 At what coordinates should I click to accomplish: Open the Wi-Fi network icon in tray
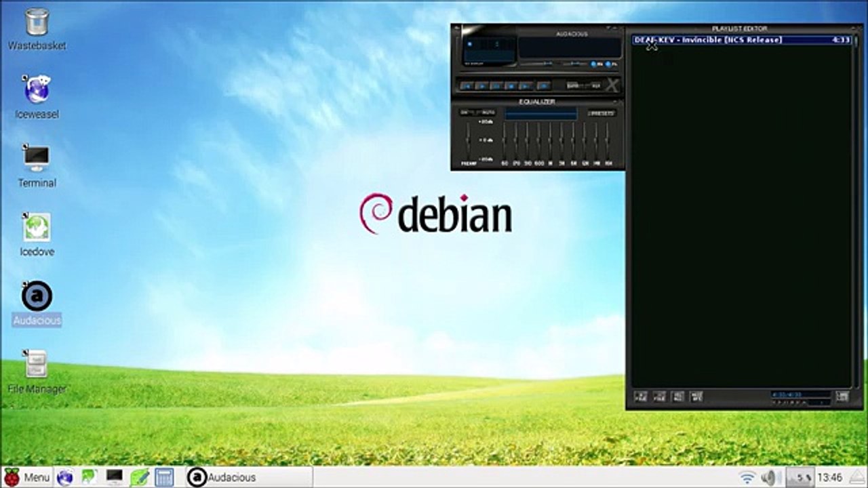coord(747,477)
